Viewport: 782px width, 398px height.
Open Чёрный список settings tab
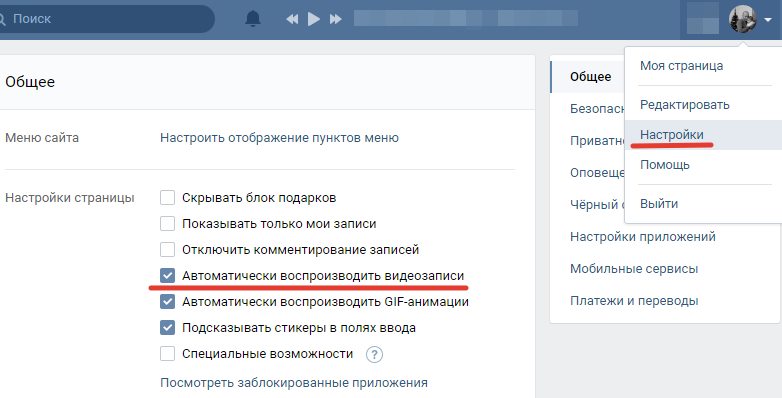click(x=597, y=204)
